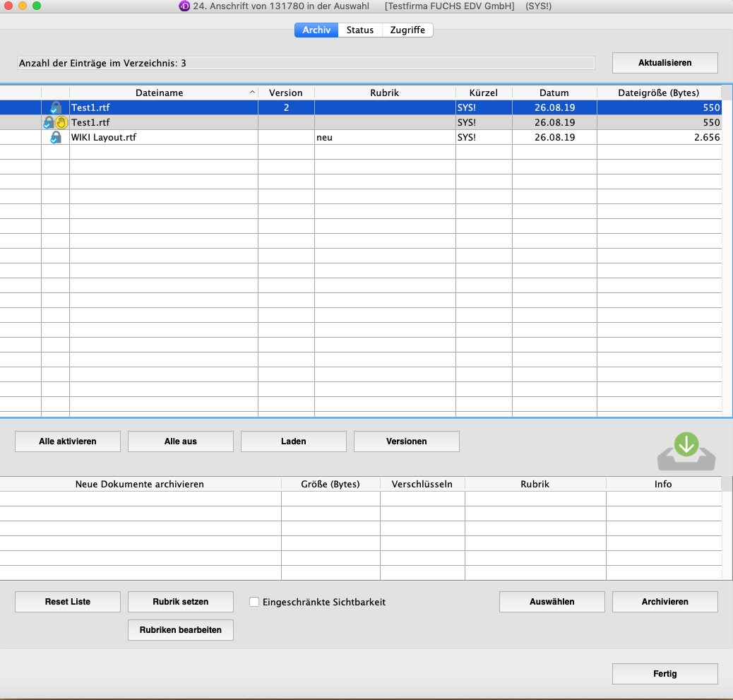Click lock icon in selected Test1.rtf row
The image size is (733, 700).
55,108
